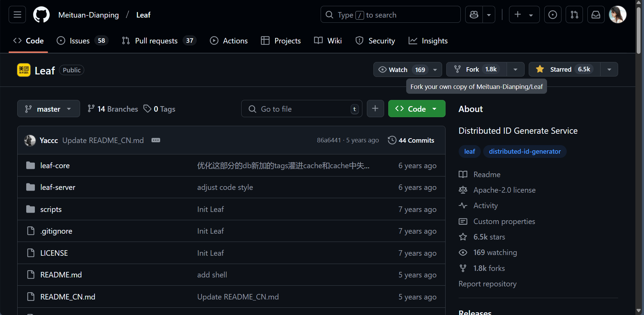644x315 pixels.
Task: Open the Insights tab
Action: [428, 41]
